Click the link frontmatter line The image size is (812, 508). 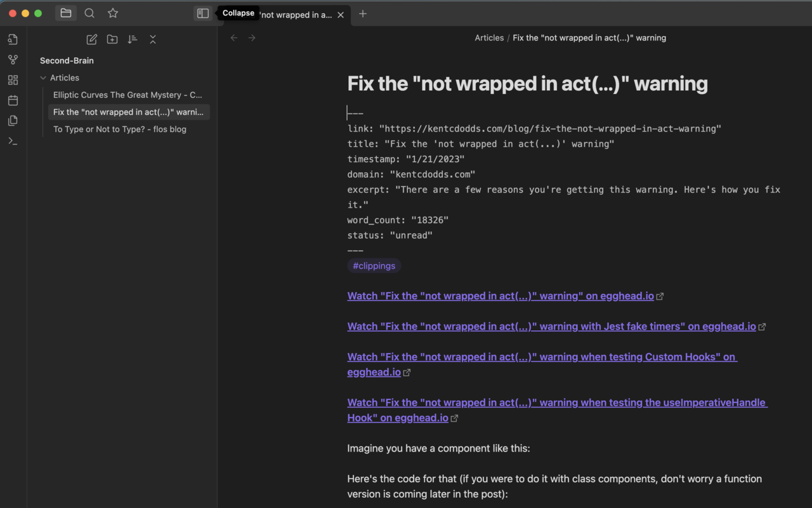coord(534,129)
